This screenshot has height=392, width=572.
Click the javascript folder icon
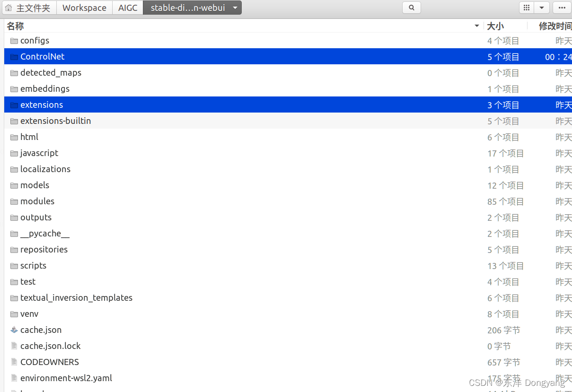(x=14, y=153)
